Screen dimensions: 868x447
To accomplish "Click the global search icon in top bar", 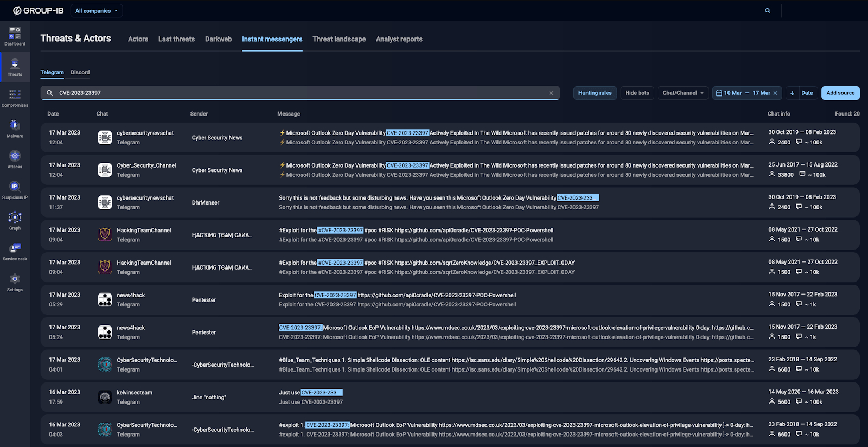I will click(768, 11).
